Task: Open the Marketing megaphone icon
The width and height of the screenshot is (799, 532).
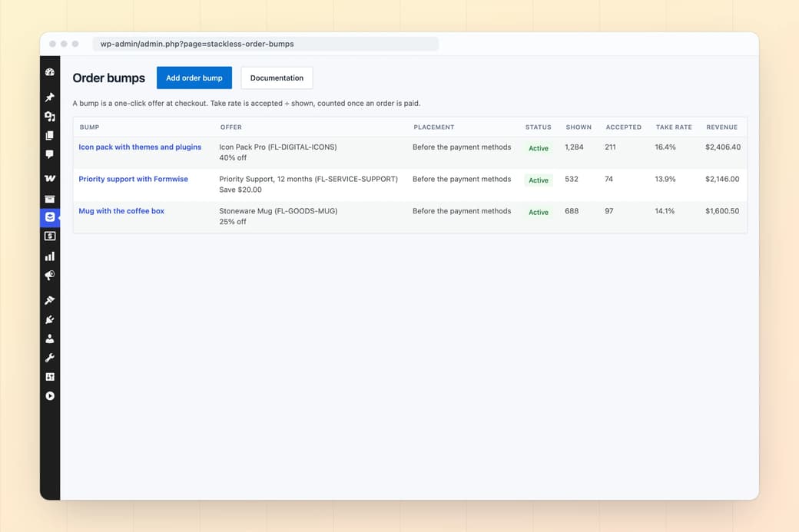Action: [50, 276]
